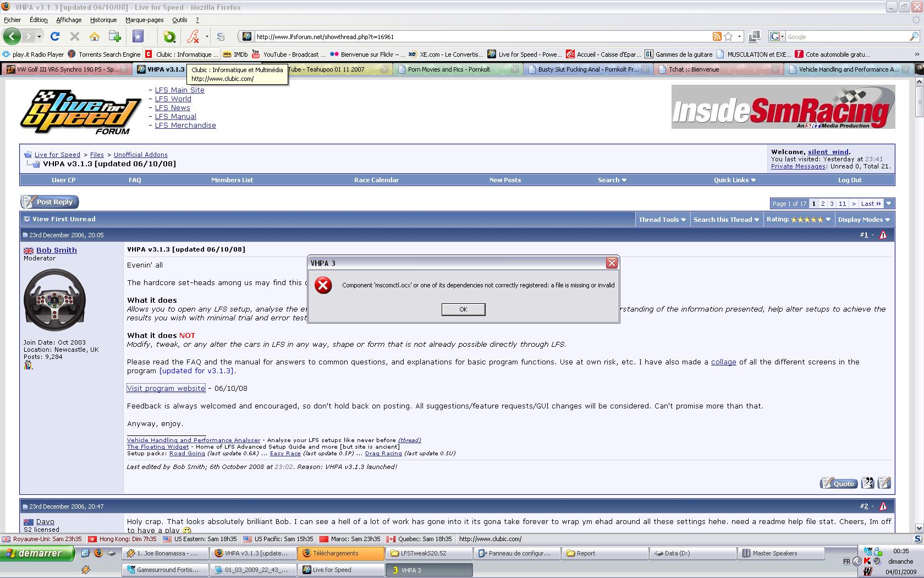Viewport: 924px width, 578px height.
Task: Report post #1 with the warning triangle icon
Action: point(883,235)
